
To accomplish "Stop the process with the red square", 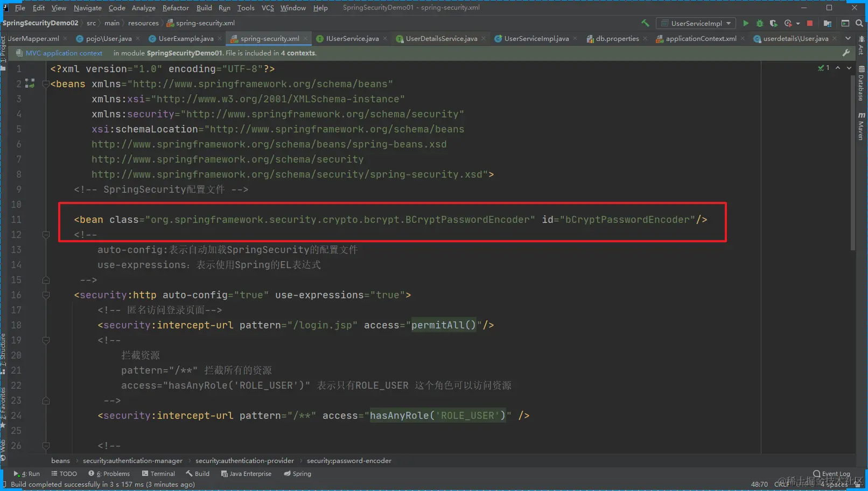I will [810, 23].
